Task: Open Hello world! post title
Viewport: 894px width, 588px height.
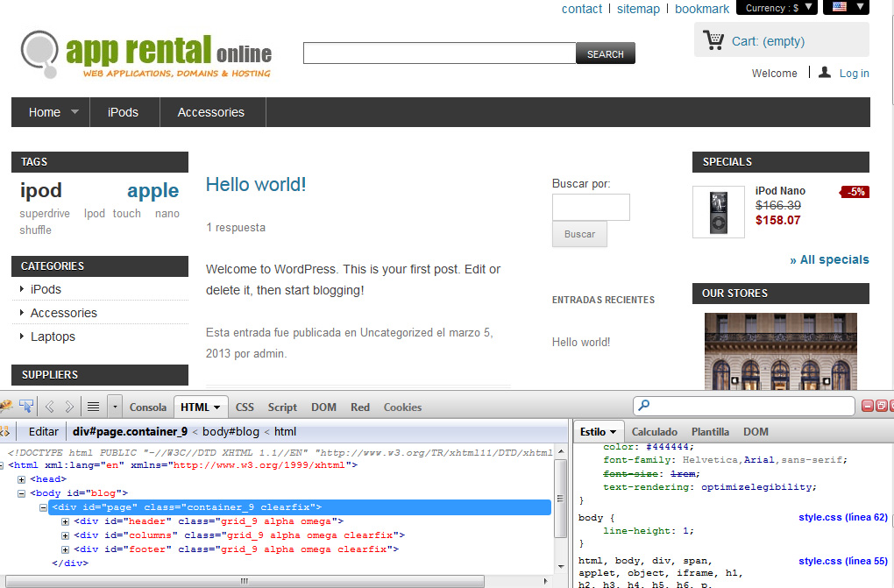Action: click(256, 184)
